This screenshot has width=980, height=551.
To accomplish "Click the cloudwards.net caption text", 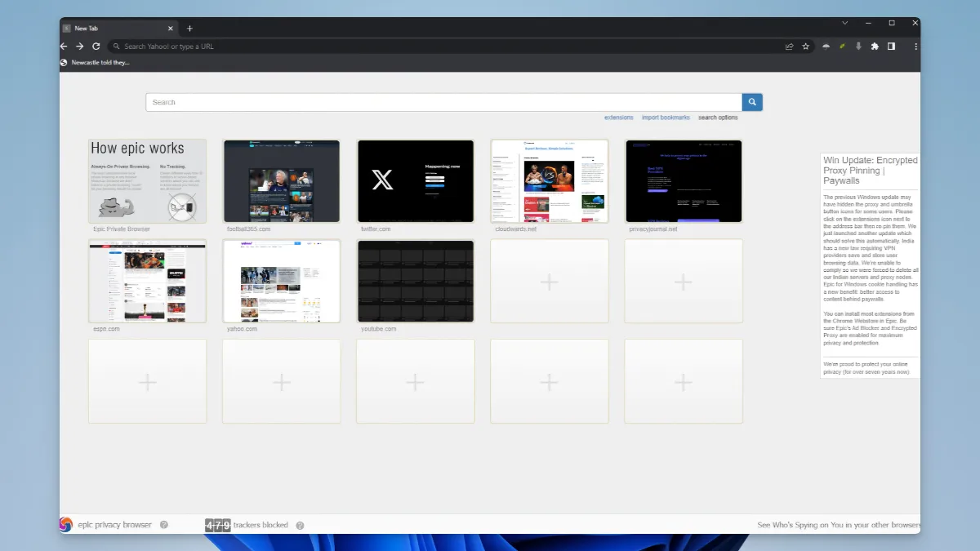I will point(516,229).
